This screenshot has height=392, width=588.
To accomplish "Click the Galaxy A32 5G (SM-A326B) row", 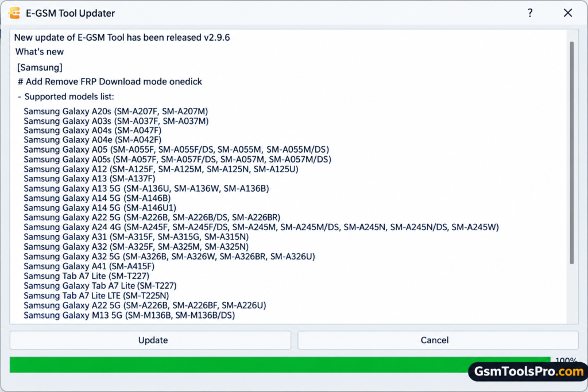I will (169, 257).
